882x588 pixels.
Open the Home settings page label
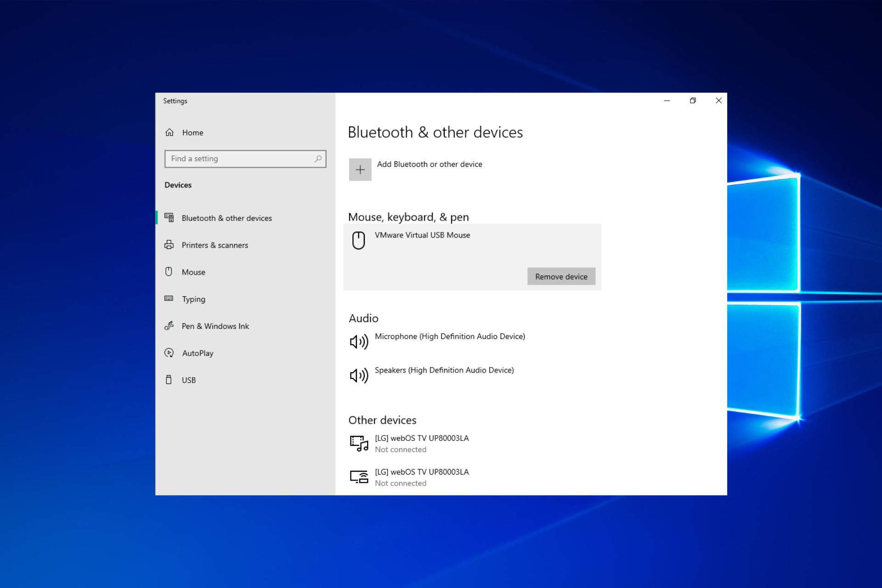pos(192,133)
